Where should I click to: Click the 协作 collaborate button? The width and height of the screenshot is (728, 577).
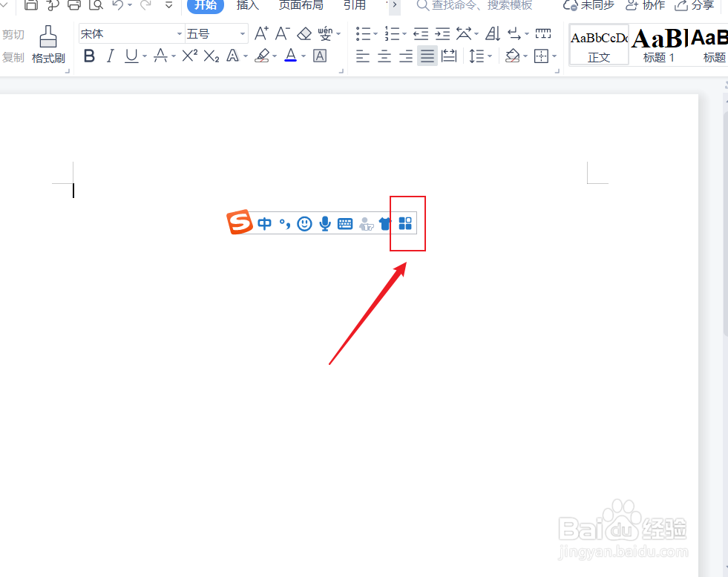click(x=646, y=5)
